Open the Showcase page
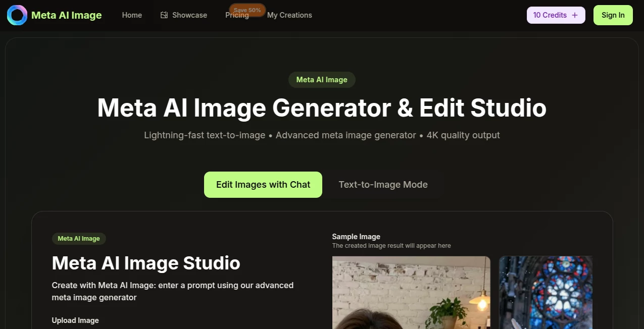This screenshot has height=329, width=644. click(189, 15)
